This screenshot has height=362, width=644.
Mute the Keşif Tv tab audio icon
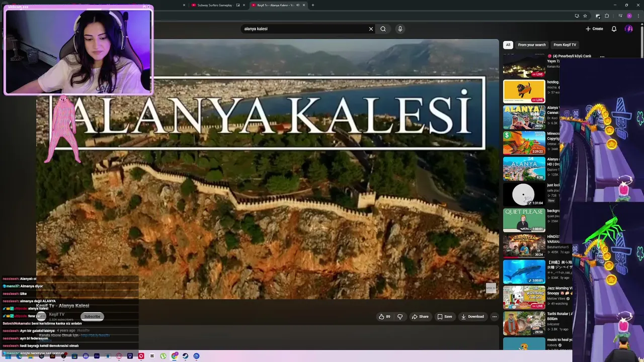(297, 5)
